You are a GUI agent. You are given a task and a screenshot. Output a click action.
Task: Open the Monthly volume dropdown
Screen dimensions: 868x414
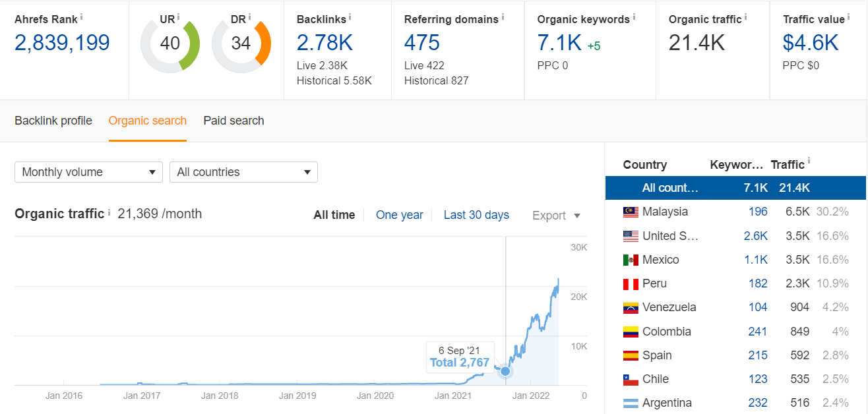(x=88, y=172)
